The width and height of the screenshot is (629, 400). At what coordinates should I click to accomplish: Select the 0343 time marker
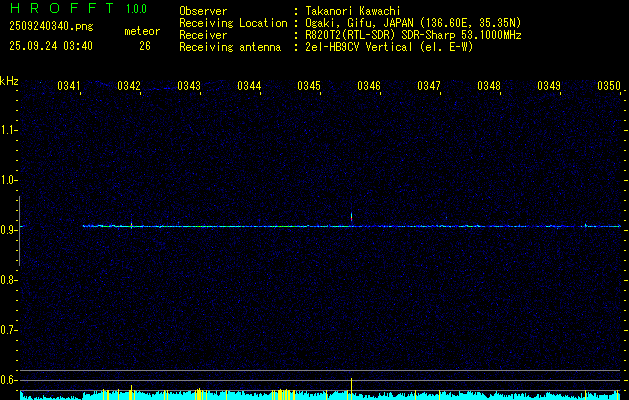point(189,86)
